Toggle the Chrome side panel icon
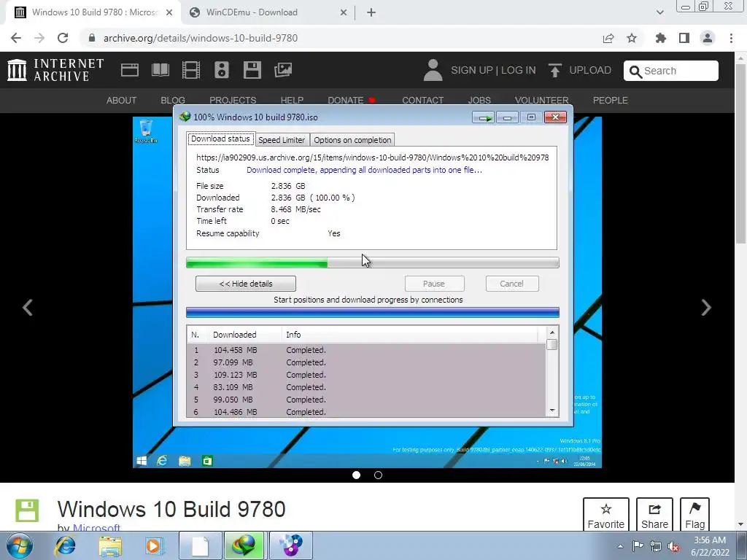 coord(684,38)
